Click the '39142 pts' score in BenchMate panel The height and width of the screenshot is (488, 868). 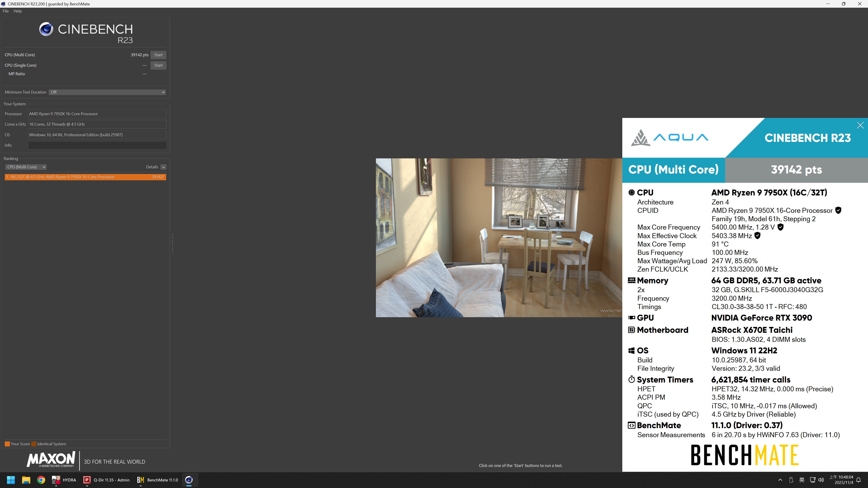point(796,169)
